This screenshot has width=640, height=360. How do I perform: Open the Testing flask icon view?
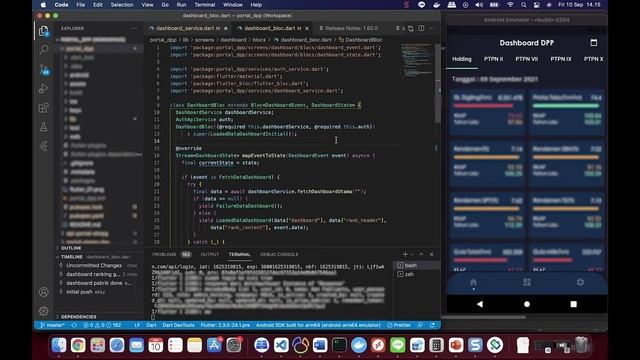(43, 127)
